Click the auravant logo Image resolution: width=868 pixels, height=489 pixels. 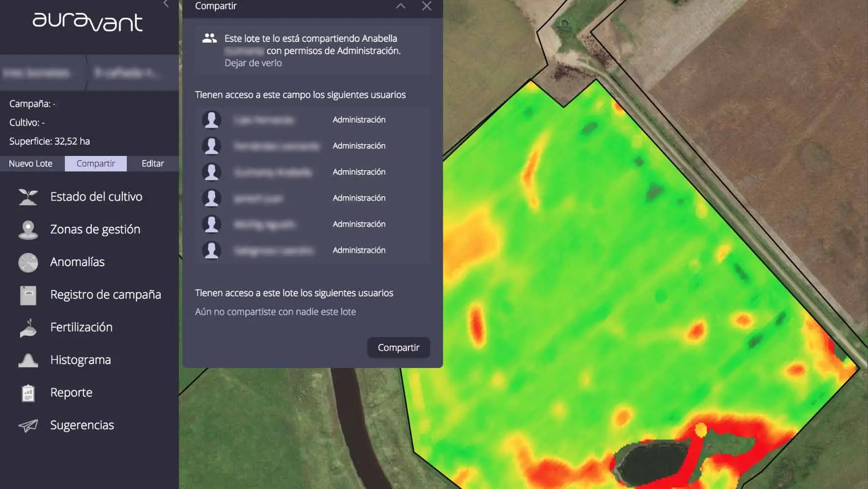[87, 22]
